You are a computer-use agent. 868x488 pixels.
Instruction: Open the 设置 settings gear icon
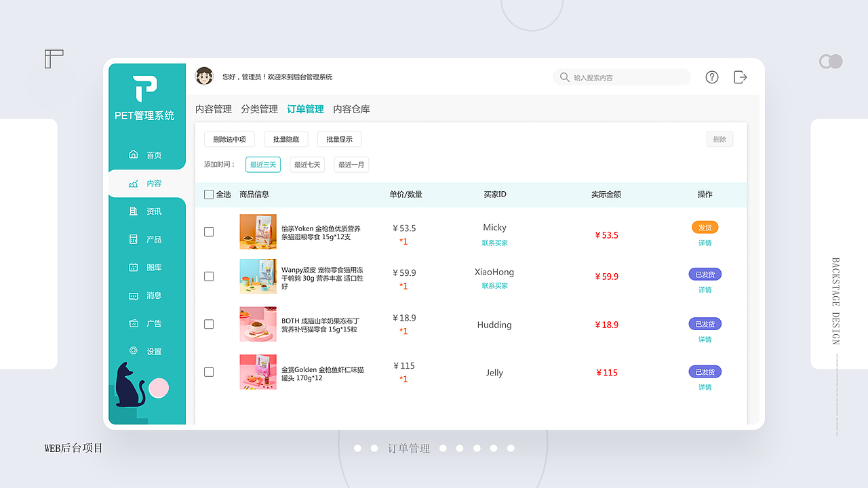click(x=134, y=351)
